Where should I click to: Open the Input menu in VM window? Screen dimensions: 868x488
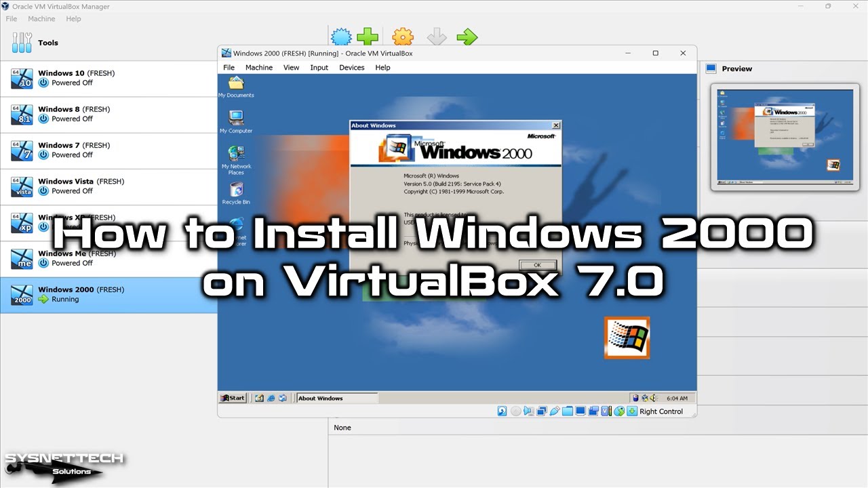[319, 68]
